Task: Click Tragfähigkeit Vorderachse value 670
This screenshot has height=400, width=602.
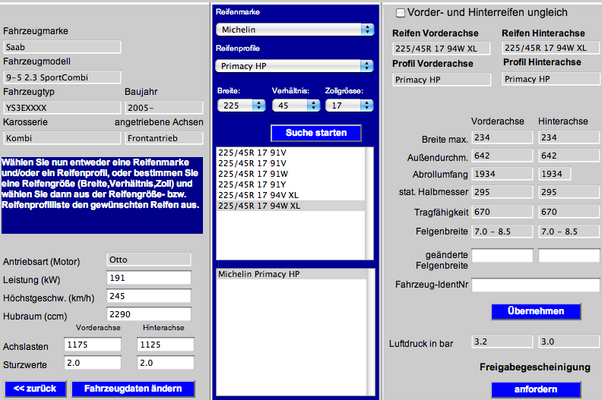Action: pyautogui.click(x=502, y=212)
